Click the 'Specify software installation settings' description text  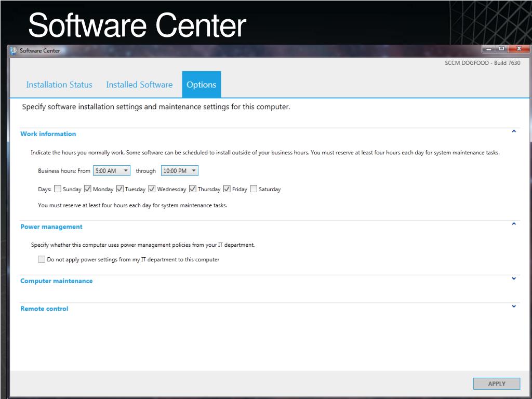pyautogui.click(x=156, y=107)
